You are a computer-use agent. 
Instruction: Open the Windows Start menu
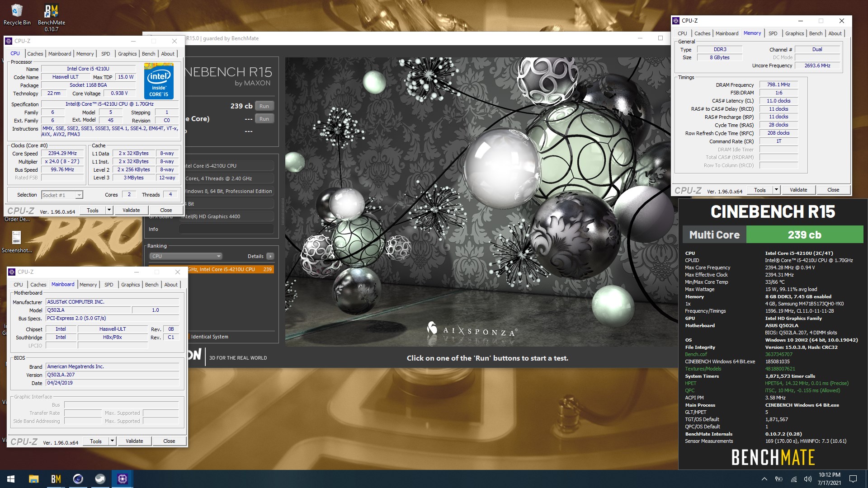tap(11, 479)
